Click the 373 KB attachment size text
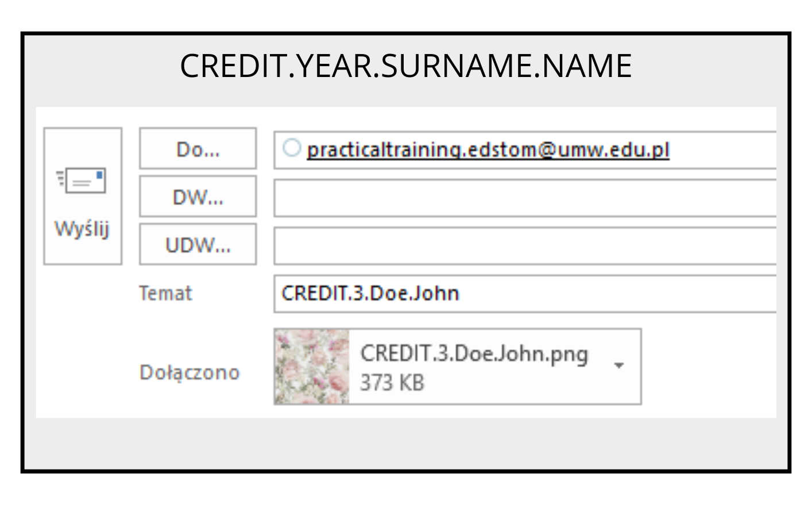Viewport: 812px width, 512px height. click(x=392, y=382)
